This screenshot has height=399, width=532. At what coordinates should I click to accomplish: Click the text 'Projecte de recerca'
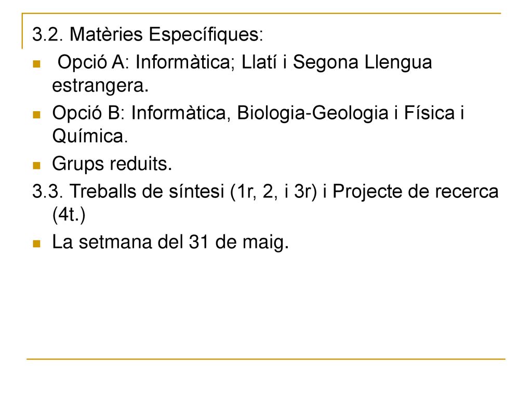click(416, 192)
